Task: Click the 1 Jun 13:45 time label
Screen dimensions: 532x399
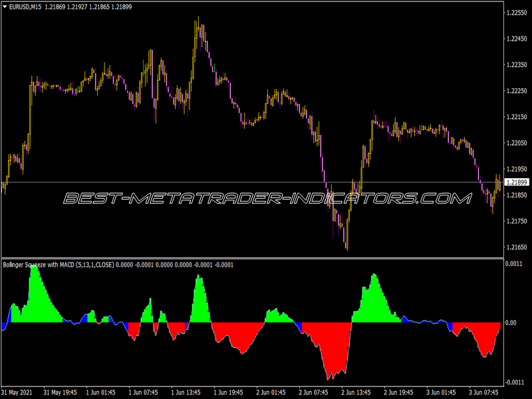Action: pos(186,392)
